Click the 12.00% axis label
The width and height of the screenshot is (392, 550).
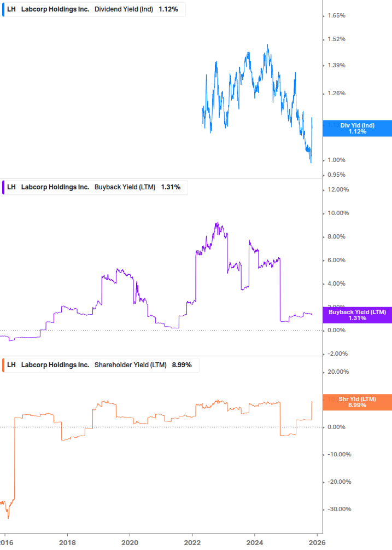(338, 189)
